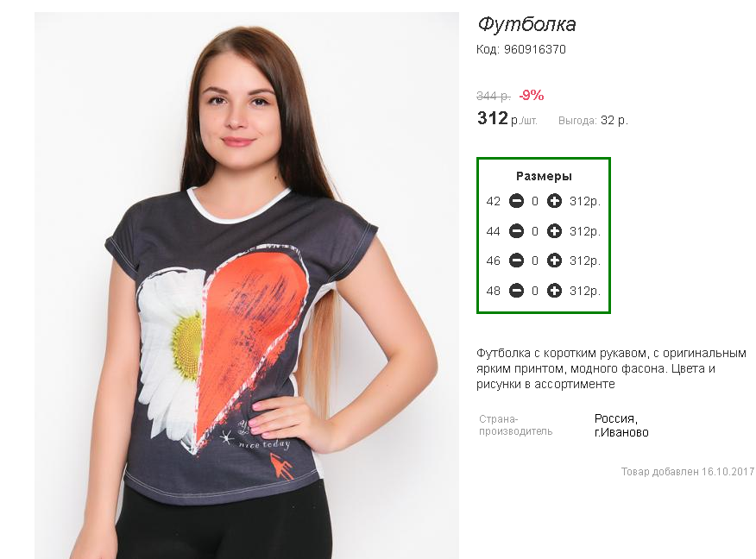Decrease quantity for size 42
Viewport: 756px width, 559px height.
[x=516, y=201]
